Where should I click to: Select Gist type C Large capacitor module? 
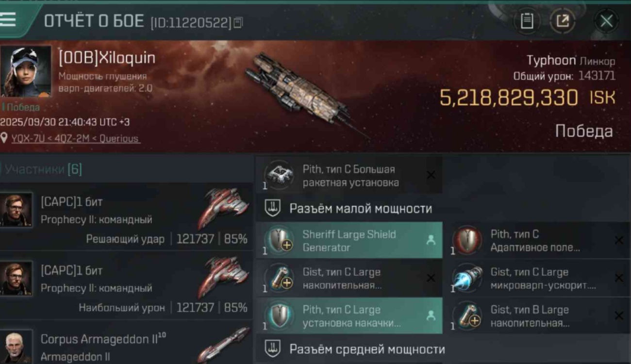tap(349, 278)
